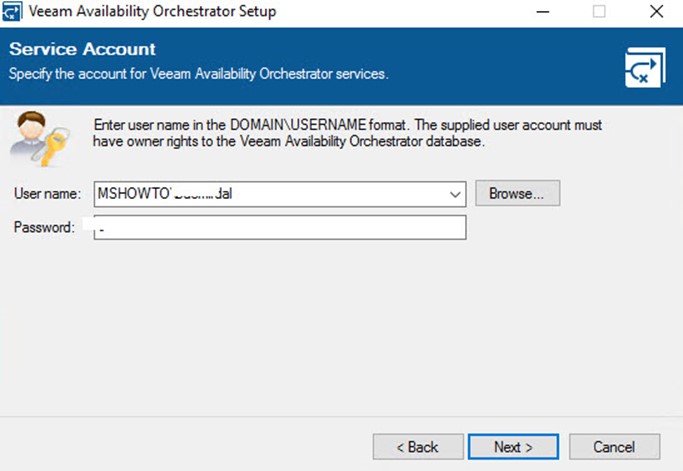
Task: Select the Service Account heading
Action: click(x=82, y=49)
